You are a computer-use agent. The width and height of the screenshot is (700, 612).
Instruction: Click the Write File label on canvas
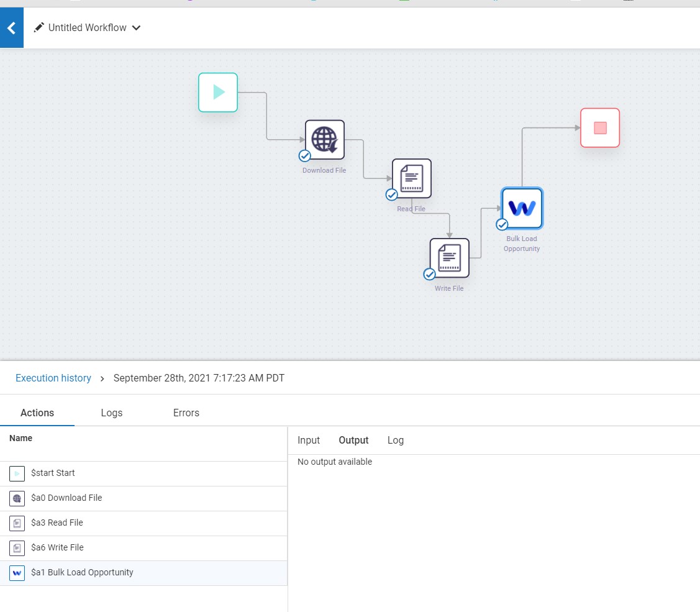(x=449, y=288)
